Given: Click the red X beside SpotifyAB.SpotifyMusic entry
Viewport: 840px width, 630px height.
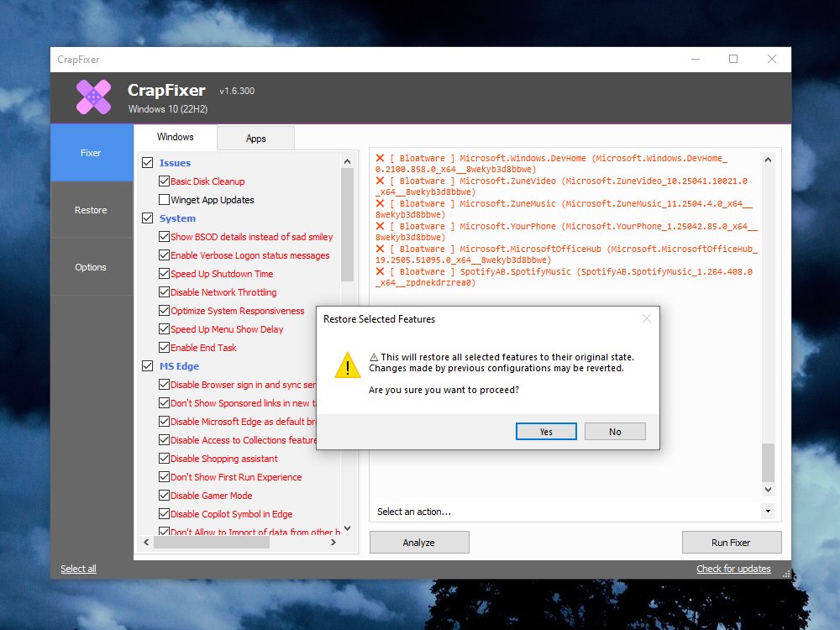Looking at the screenshot, I should pos(380,271).
